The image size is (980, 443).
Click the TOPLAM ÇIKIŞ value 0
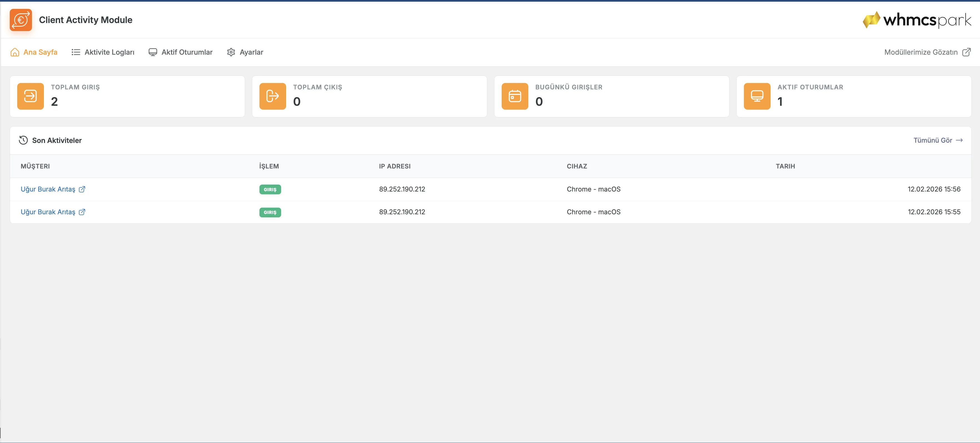(x=297, y=102)
